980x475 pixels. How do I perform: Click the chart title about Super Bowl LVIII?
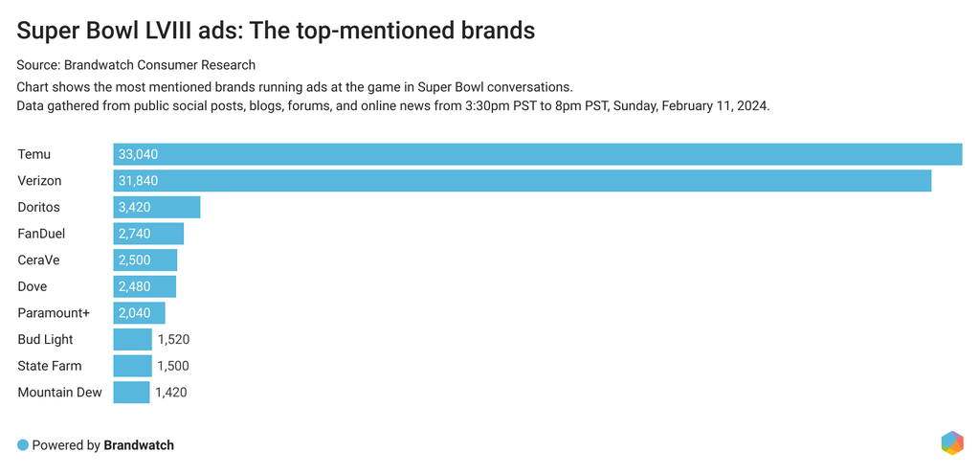pyautogui.click(x=276, y=31)
